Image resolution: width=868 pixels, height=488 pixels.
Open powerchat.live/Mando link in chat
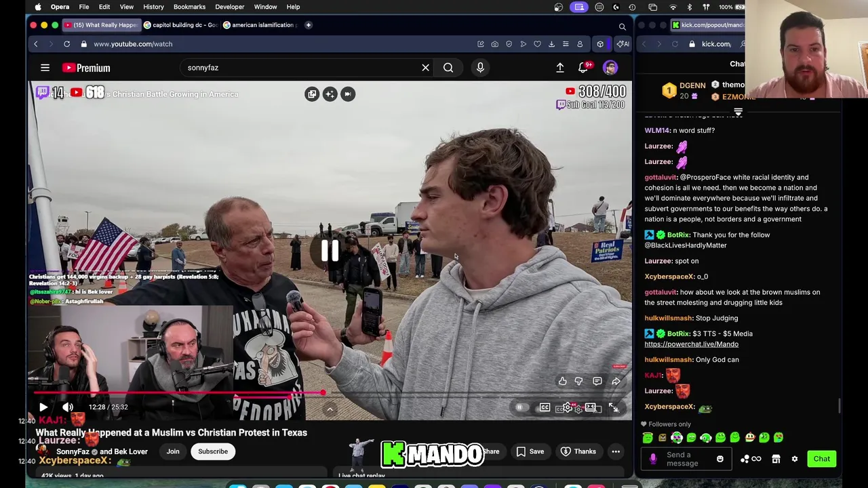click(x=691, y=344)
